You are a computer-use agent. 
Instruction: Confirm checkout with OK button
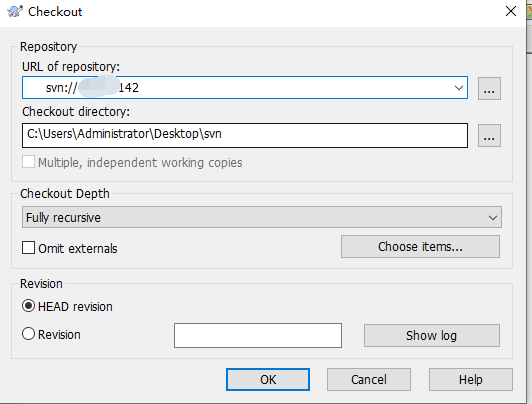coord(268,380)
